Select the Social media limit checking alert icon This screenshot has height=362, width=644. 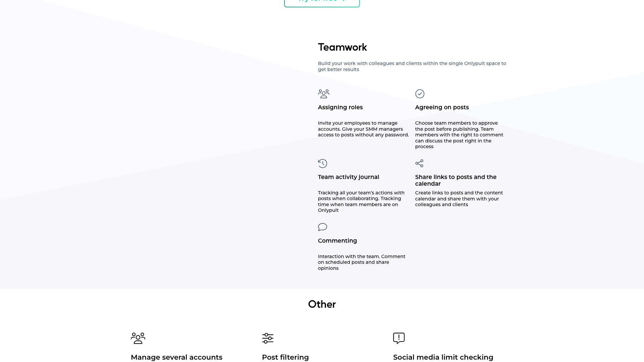398,338
